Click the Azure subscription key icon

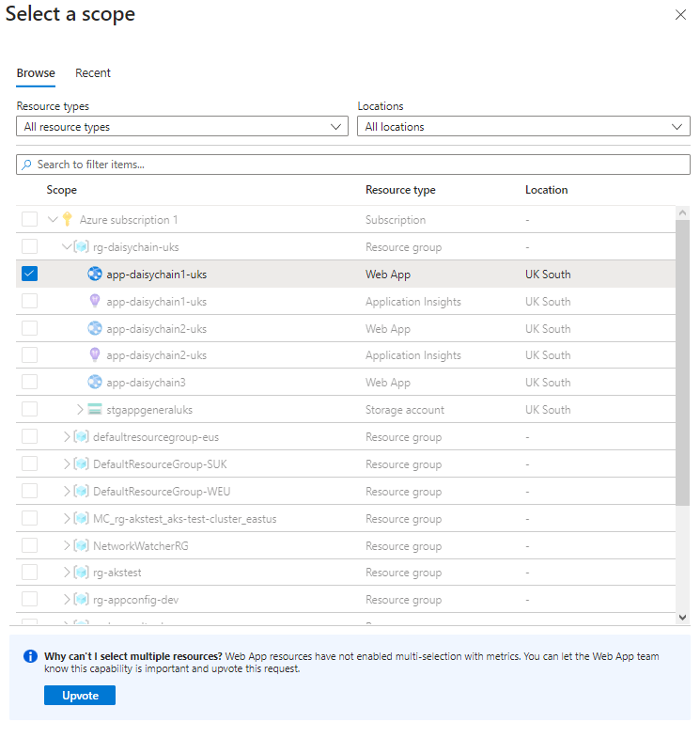(x=68, y=219)
